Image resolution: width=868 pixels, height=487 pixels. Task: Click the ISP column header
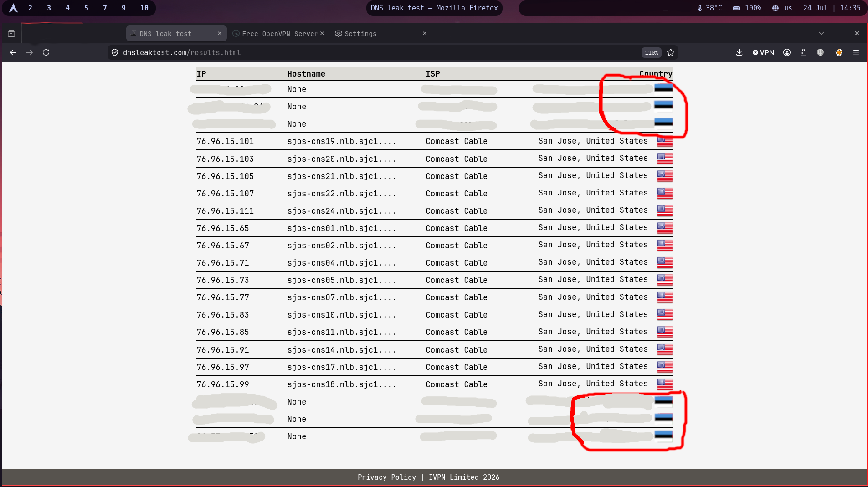click(433, 74)
